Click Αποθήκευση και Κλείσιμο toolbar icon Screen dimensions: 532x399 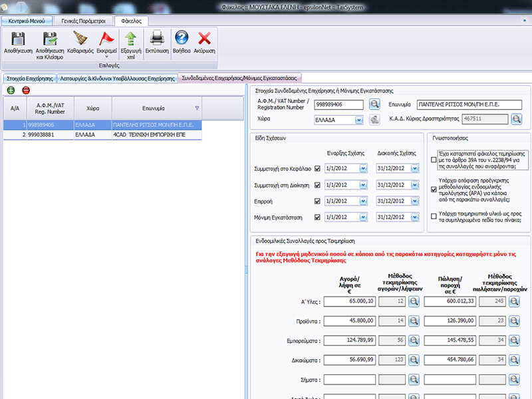coord(49,39)
